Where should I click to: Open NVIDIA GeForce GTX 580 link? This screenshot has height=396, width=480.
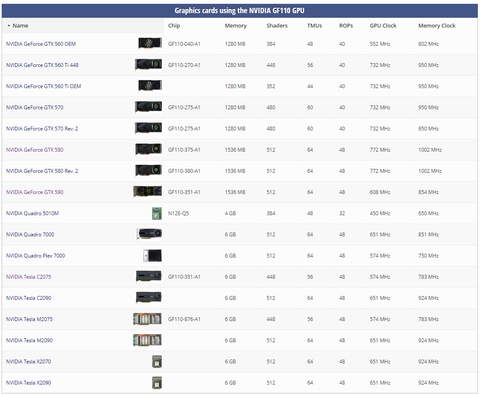[x=35, y=150]
